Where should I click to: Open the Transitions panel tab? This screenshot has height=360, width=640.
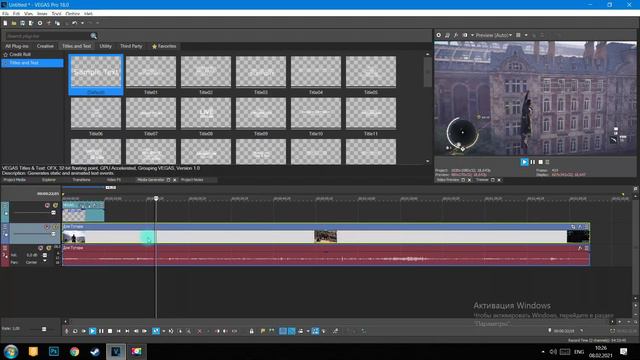coord(81,180)
